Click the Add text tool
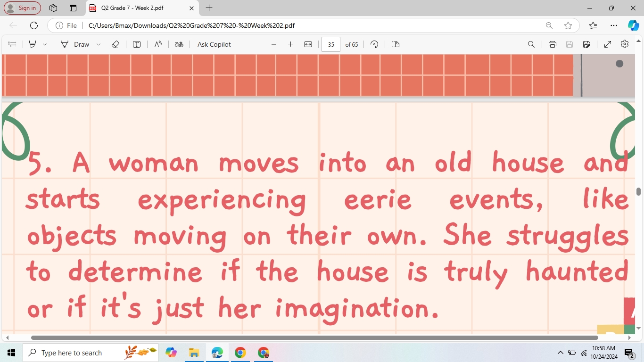644x362 pixels. click(x=137, y=44)
